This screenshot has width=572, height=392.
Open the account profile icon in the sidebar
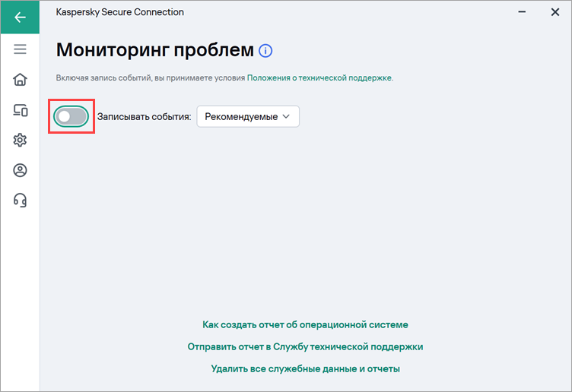coord(20,170)
